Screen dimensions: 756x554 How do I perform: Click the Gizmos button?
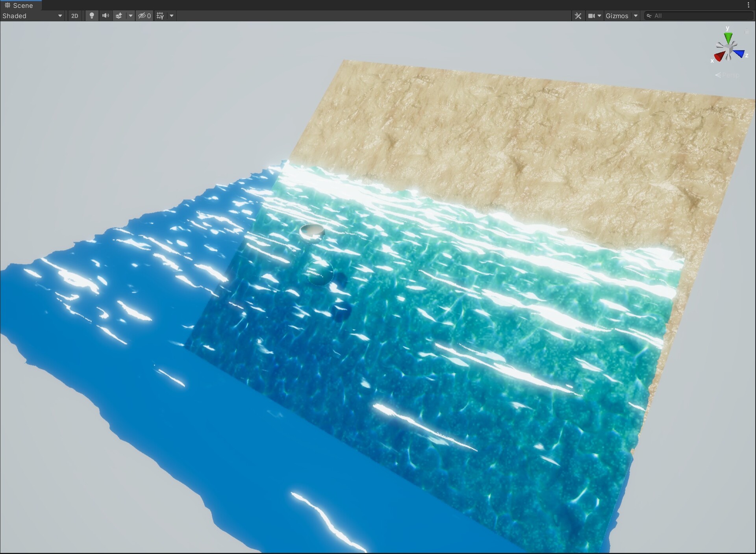(617, 16)
